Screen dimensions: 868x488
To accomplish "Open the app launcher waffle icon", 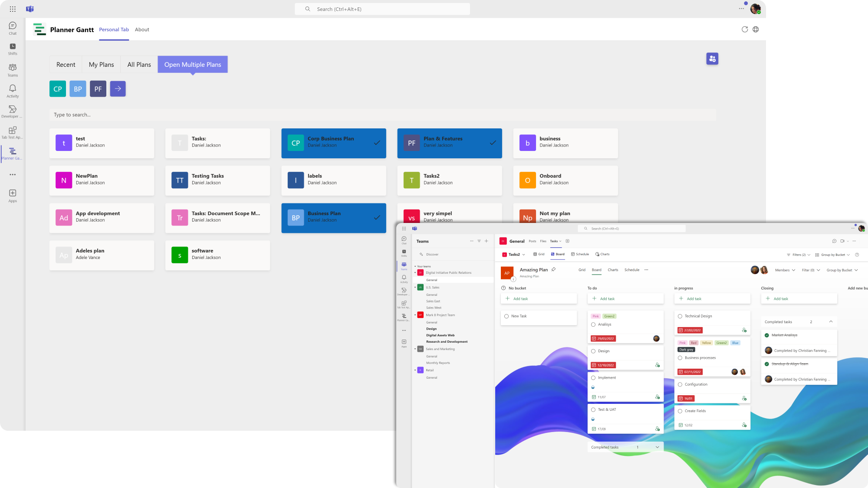I will coord(13,9).
